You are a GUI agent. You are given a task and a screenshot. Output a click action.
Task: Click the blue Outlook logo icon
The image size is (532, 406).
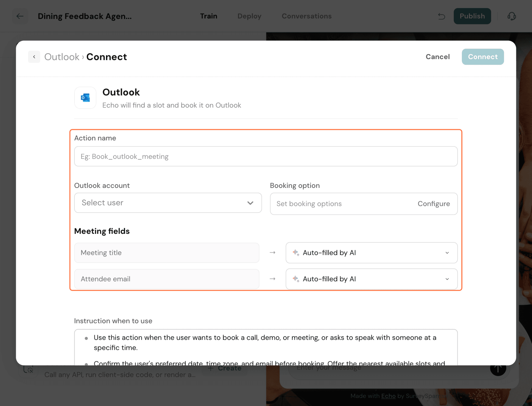point(85,98)
